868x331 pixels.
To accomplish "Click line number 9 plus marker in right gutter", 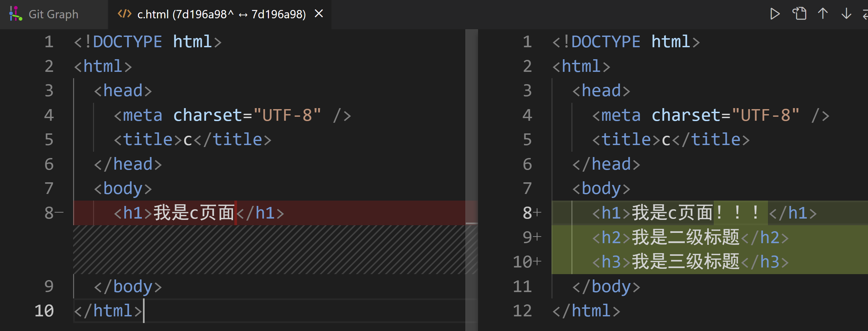I will coord(532,237).
